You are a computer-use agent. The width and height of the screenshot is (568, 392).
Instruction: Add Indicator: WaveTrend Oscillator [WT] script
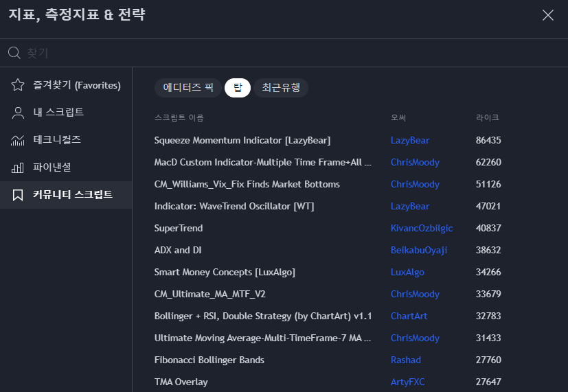pyautogui.click(x=234, y=207)
